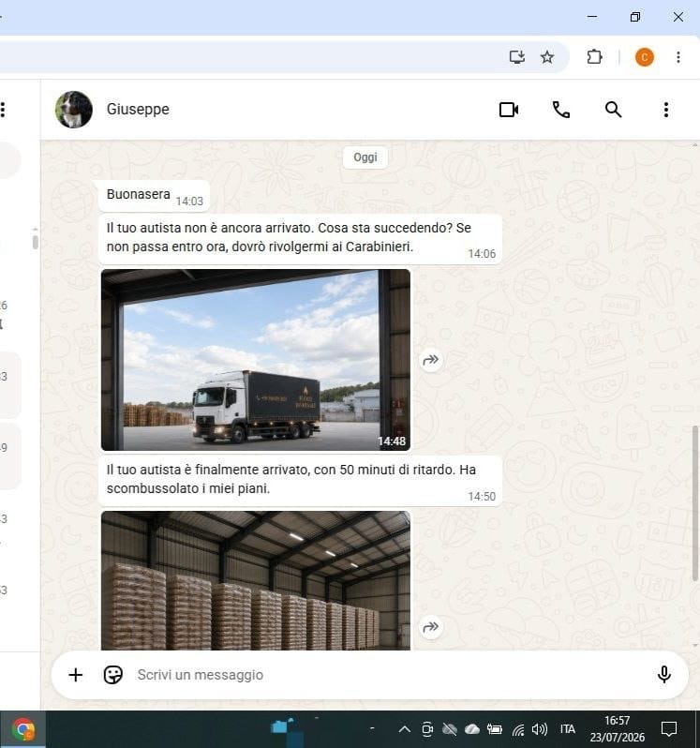Open the OneDrive cloud tray icon
The width and height of the screenshot is (700, 748).
click(472, 729)
